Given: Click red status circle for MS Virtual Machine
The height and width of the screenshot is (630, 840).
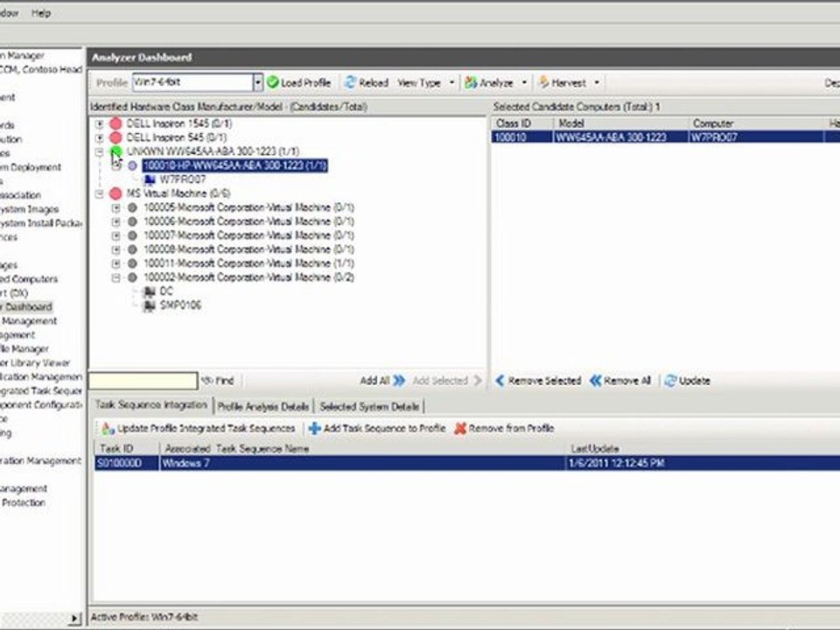Looking at the screenshot, I should click(x=115, y=193).
